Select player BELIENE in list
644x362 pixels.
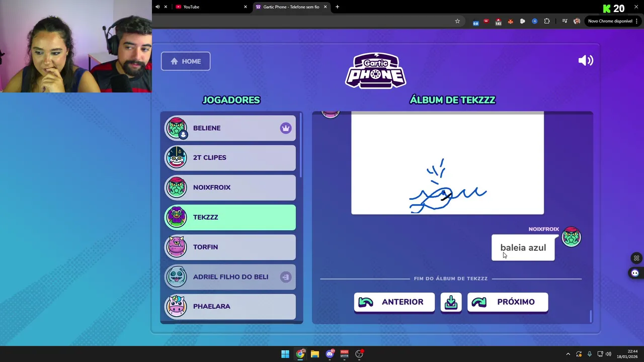pyautogui.click(x=230, y=128)
